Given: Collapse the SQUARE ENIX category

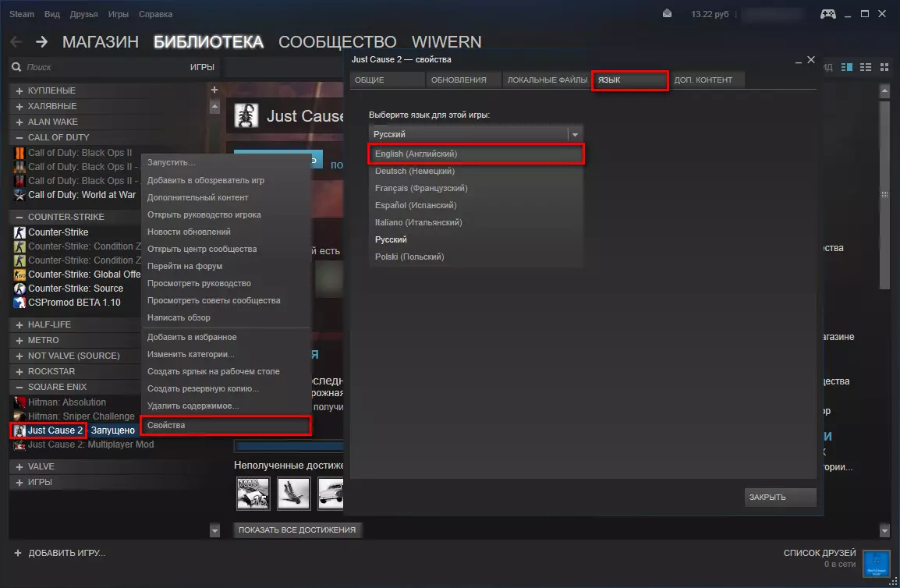Looking at the screenshot, I should [19, 387].
